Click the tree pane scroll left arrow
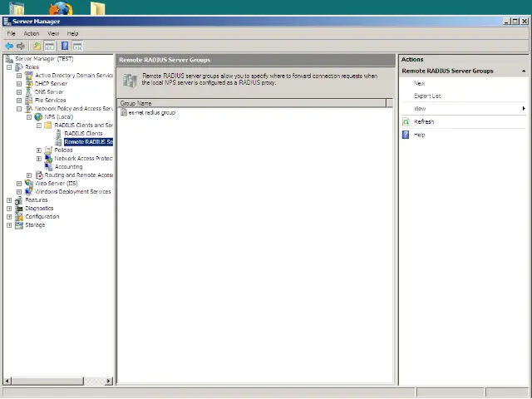Viewport: 532px width, 399px height. [7, 381]
